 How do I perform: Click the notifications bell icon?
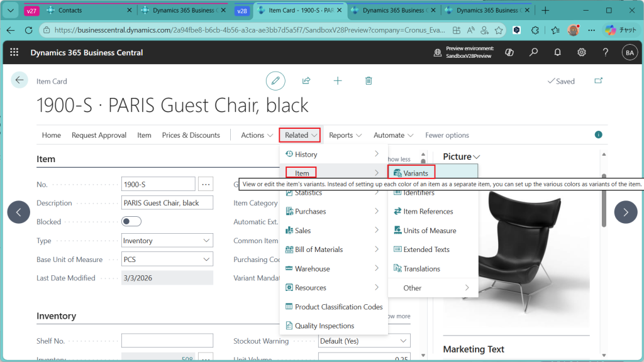557,53
